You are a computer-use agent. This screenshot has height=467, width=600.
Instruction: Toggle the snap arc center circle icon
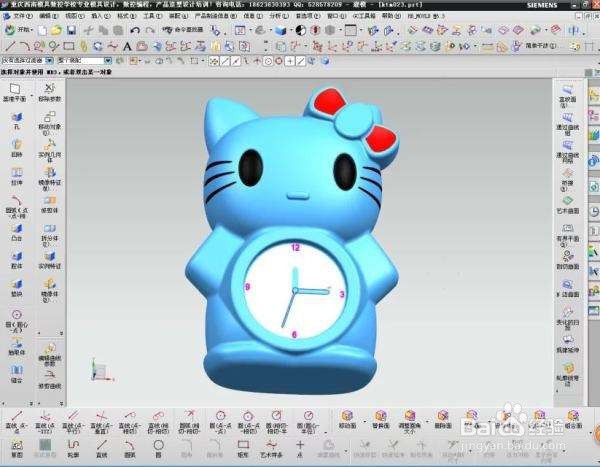tap(269, 61)
